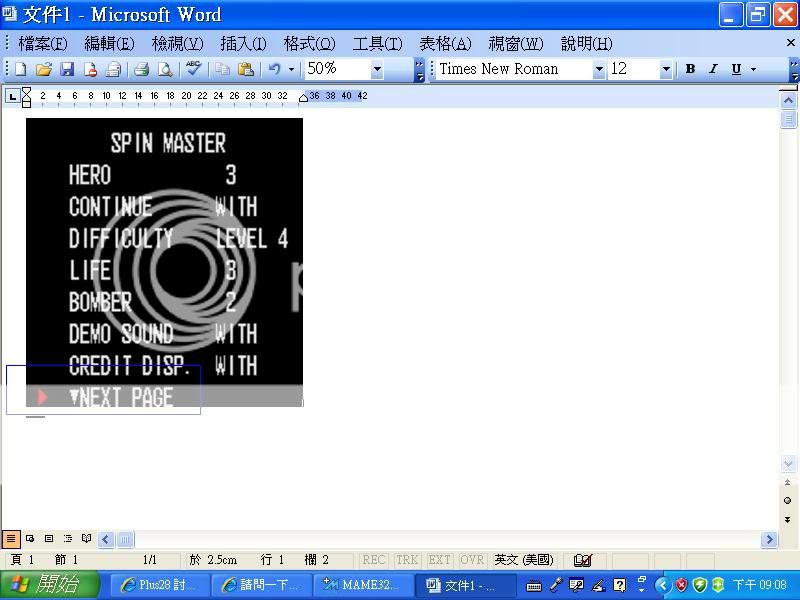
Task: Toggle TRK track changes indicator
Action: pyautogui.click(x=407, y=560)
